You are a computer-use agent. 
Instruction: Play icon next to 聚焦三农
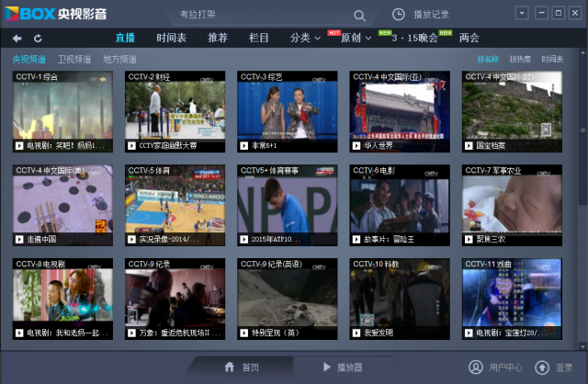[x=469, y=239]
